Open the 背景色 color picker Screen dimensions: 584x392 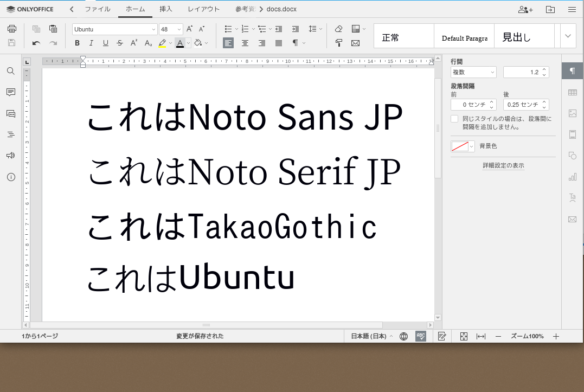point(463,146)
